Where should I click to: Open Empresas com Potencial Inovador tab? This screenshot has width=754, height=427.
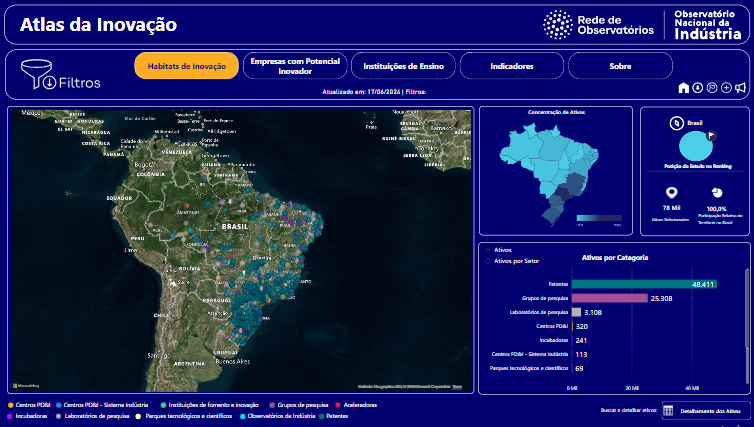coord(295,66)
